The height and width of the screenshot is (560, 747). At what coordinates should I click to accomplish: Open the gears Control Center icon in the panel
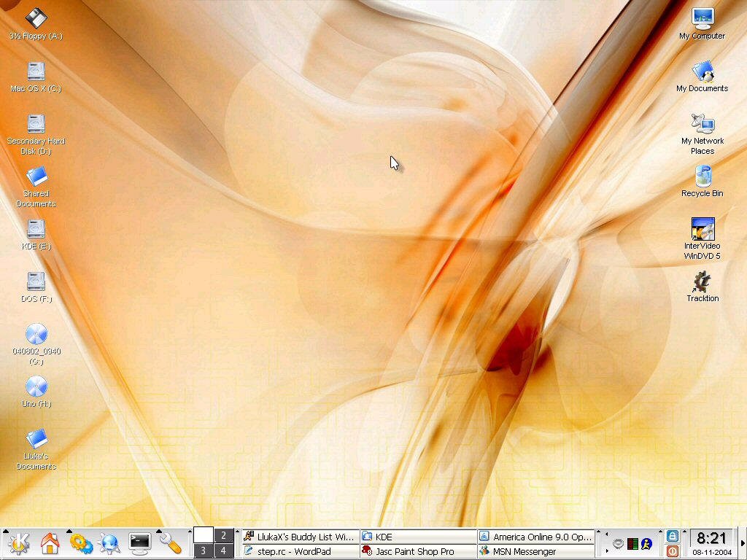point(81,544)
